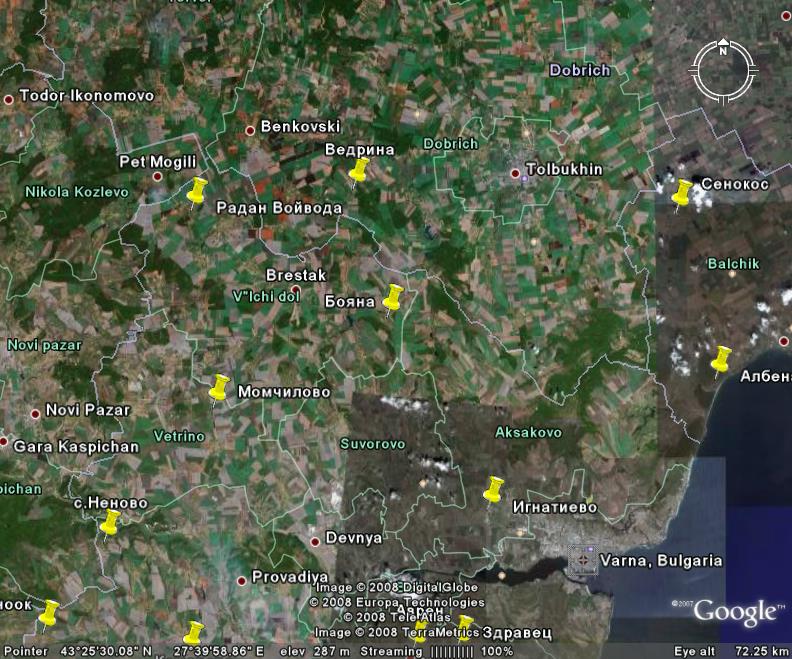The width and height of the screenshot is (792, 659).
Task: Open the Игнатиево pushpin placemark
Action: (493, 491)
